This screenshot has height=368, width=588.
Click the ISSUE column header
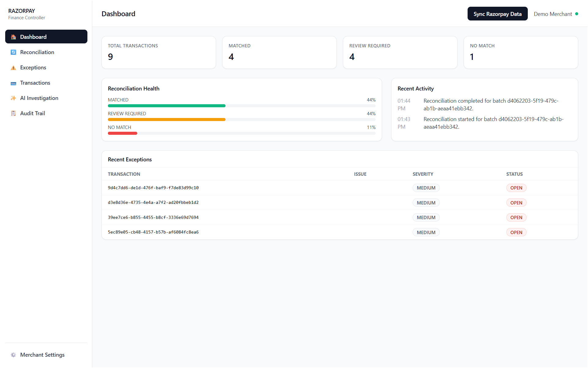click(x=360, y=174)
